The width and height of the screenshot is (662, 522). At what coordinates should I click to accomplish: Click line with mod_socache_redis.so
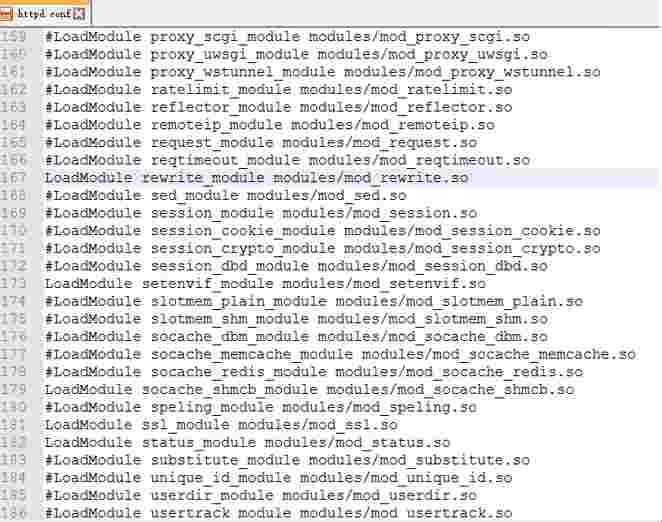click(314, 372)
